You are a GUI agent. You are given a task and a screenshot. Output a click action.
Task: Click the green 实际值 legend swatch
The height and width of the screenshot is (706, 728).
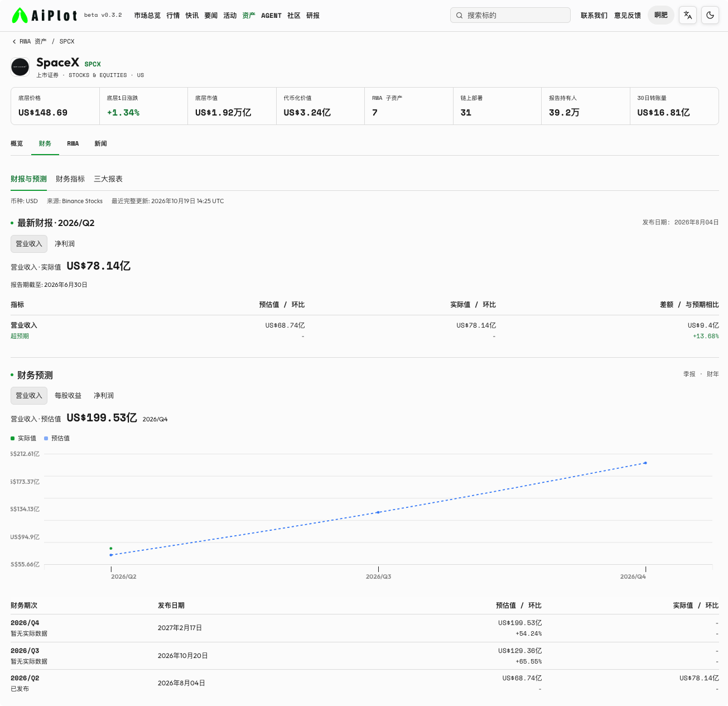[x=13, y=439]
